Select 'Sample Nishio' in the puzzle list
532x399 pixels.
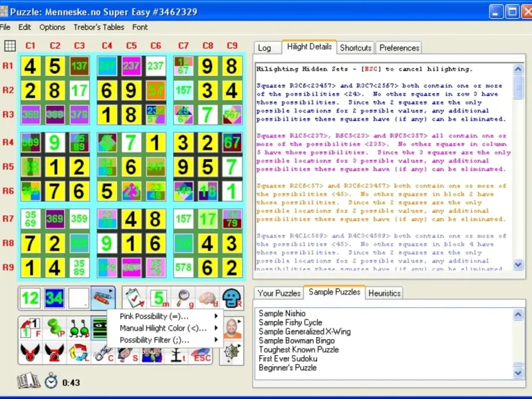pos(282,313)
